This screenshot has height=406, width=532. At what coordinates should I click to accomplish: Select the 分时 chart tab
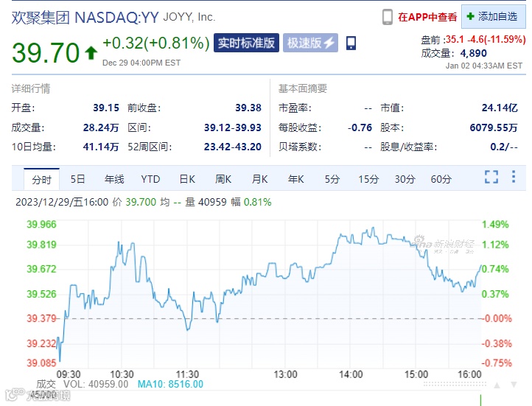pos(42,179)
